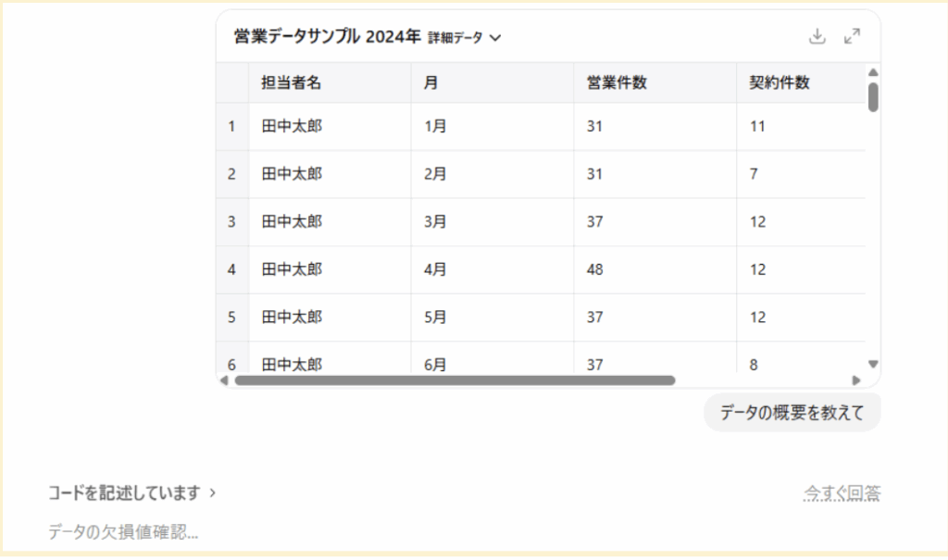Click the vertical scrollbar thumb
948x560 pixels.
[x=873, y=96]
